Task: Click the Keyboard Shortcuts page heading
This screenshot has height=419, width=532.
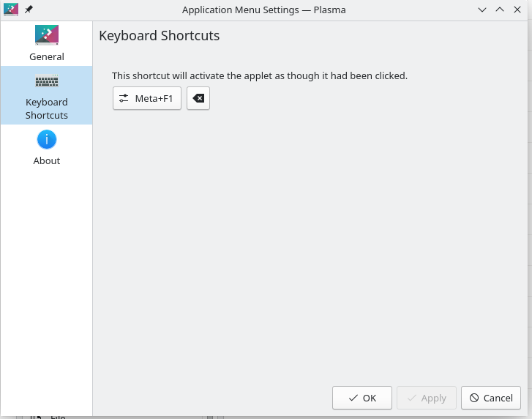Action: [159, 35]
